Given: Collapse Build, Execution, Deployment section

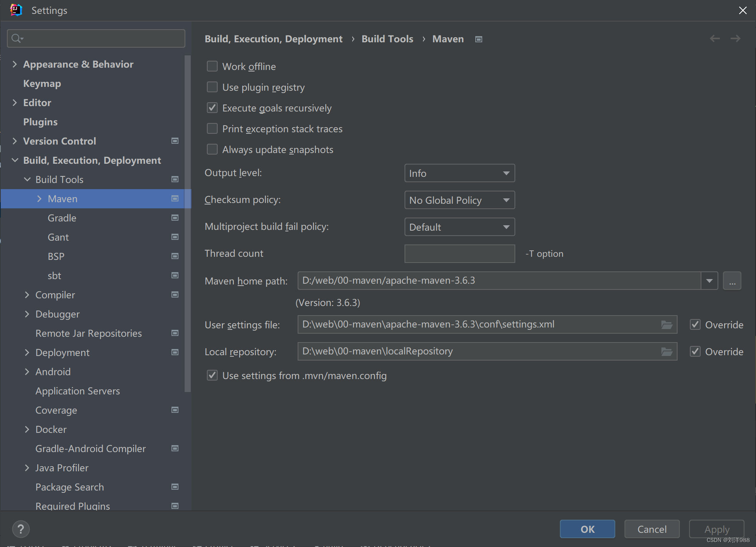Looking at the screenshot, I should (x=15, y=160).
